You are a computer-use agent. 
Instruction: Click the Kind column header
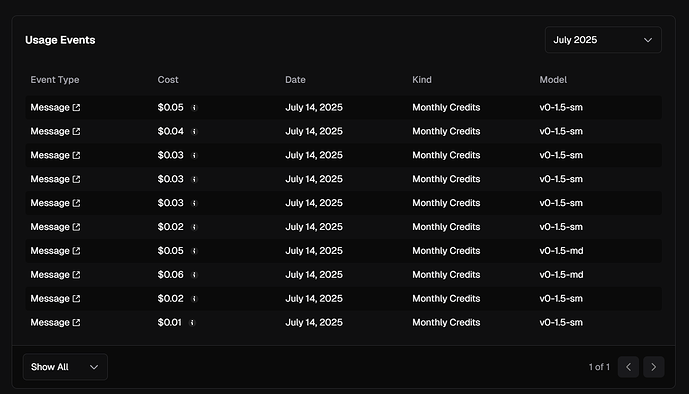point(422,80)
